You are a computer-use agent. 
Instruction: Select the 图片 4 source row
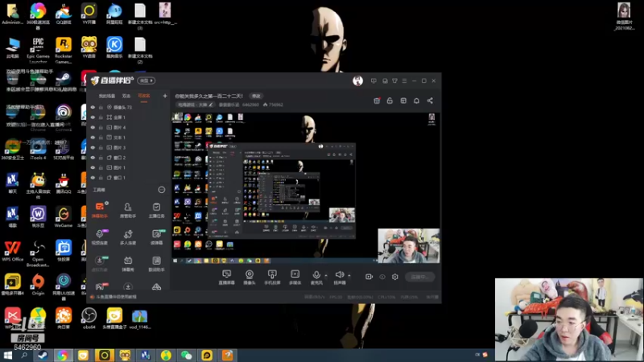[x=128, y=127]
